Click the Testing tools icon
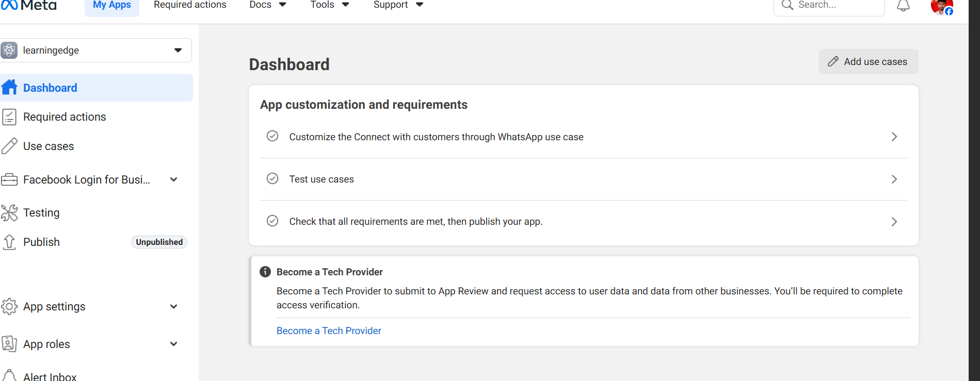Image resolution: width=980 pixels, height=381 pixels. 9,212
